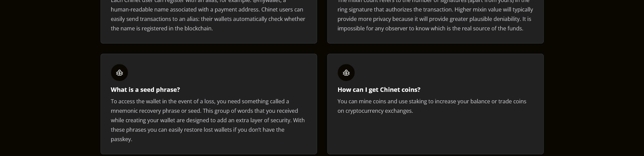
Task: Click the bitcoin icon above seed phrase question
Action: click(x=119, y=73)
